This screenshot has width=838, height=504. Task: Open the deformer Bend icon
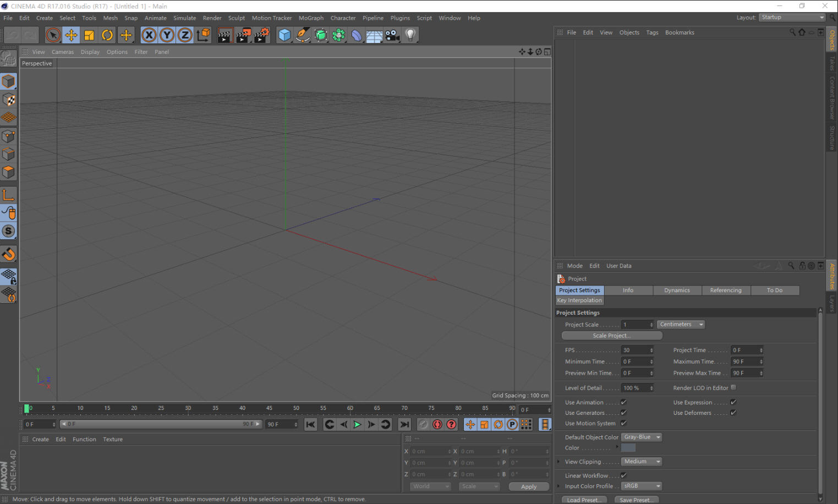point(357,35)
